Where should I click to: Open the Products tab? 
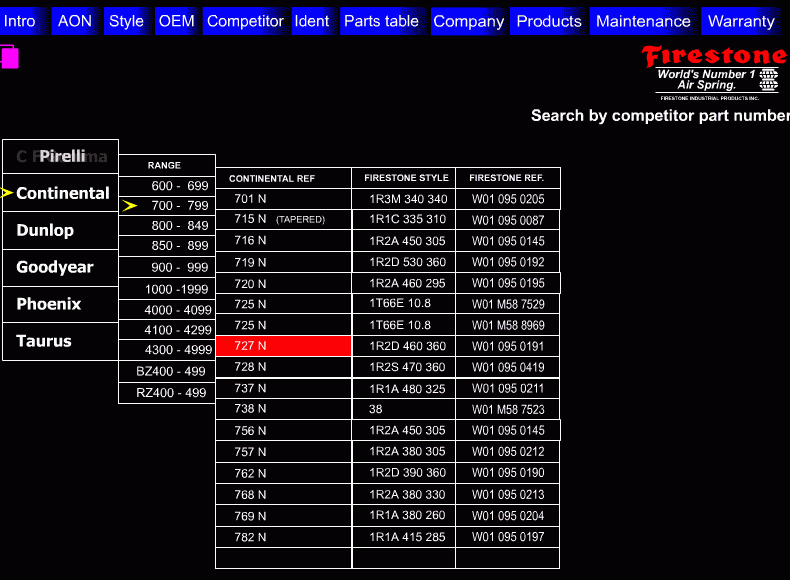(549, 21)
